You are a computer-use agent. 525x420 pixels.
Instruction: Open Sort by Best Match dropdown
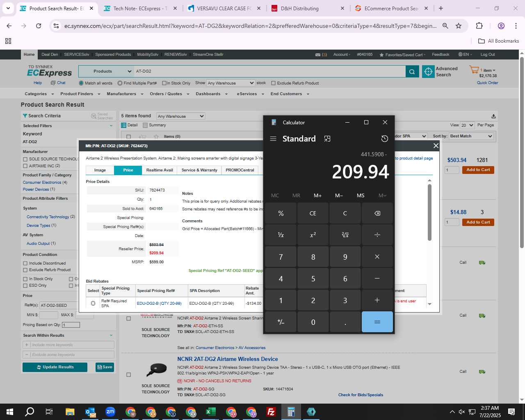(471, 136)
